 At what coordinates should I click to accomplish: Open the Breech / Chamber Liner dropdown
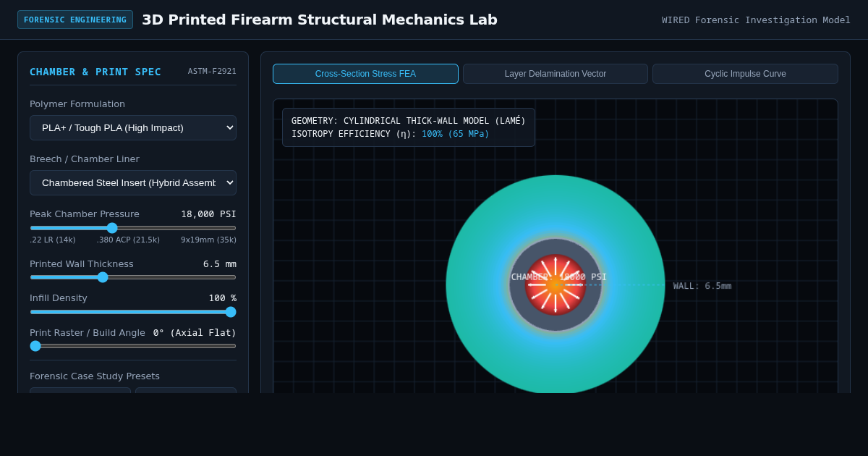tap(133, 182)
